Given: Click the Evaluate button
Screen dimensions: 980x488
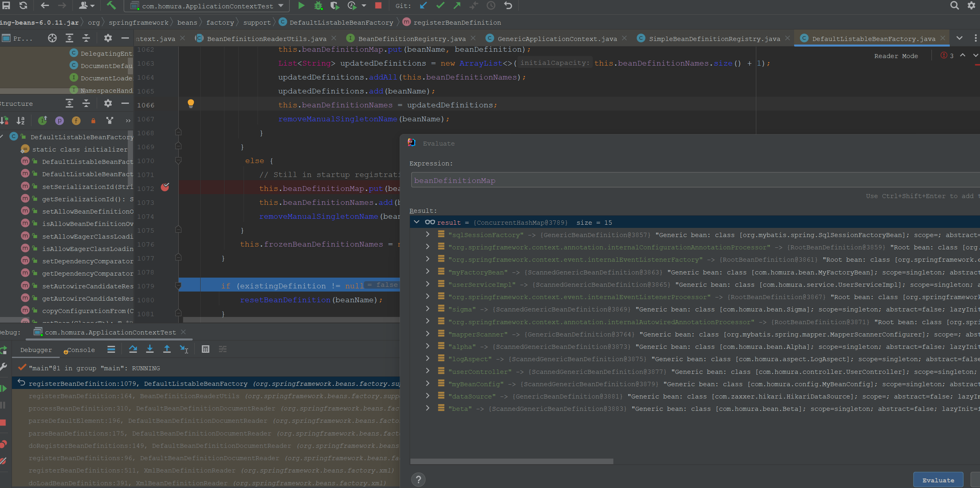Looking at the screenshot, I should (938, 480).
